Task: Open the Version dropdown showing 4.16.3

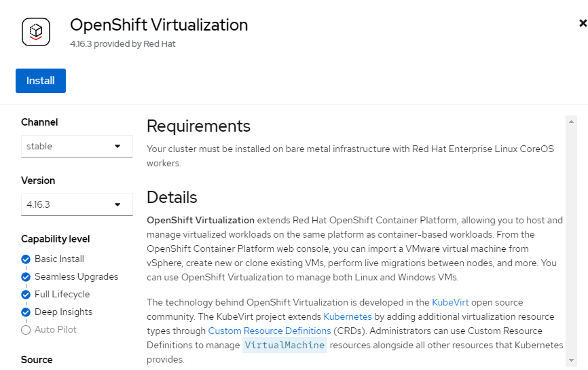Action: click(77, 204)
